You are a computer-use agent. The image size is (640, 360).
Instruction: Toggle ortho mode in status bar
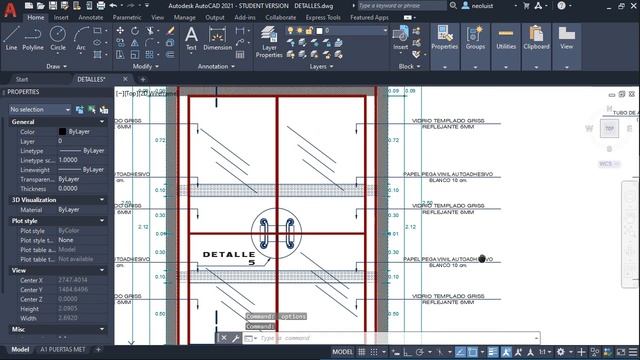[x=407, y=352]
